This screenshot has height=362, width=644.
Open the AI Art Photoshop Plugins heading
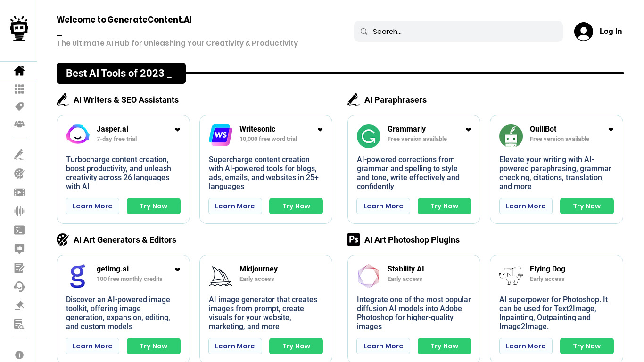[412, 240]
